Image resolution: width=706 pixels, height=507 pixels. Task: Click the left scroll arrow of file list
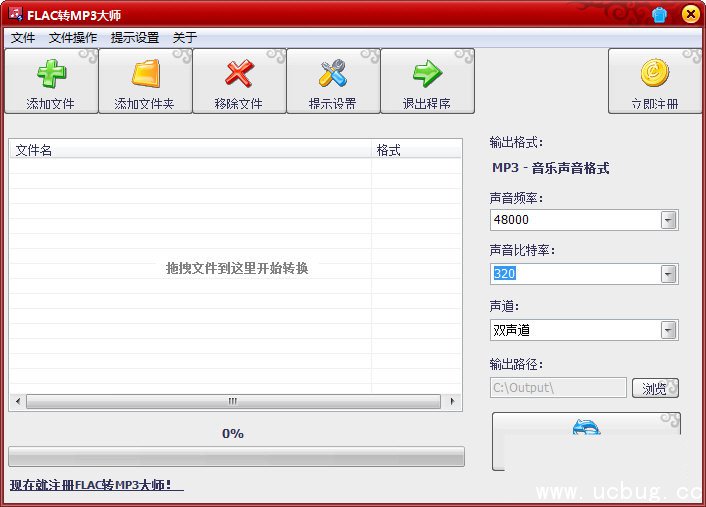click(18, 401)
